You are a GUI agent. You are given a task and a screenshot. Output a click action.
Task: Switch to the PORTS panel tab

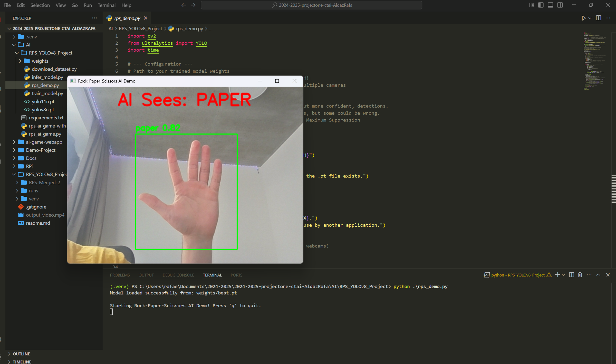236,275
